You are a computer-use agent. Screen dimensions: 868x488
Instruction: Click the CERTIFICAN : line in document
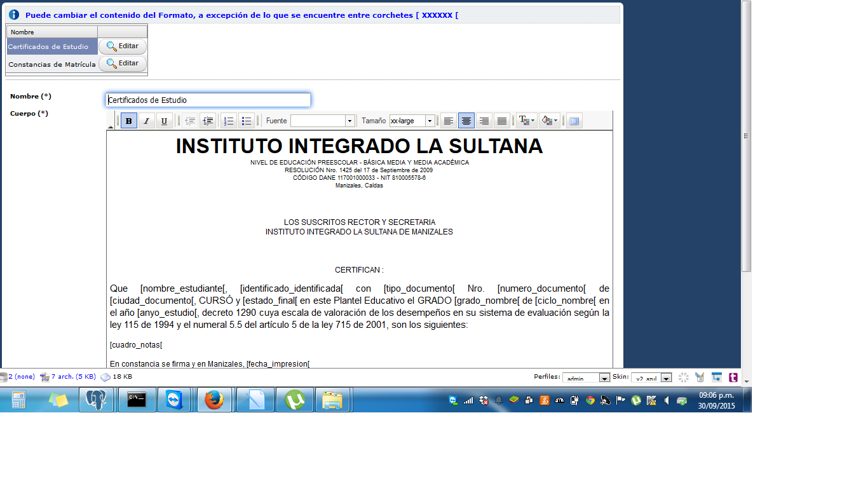(359, 270)
